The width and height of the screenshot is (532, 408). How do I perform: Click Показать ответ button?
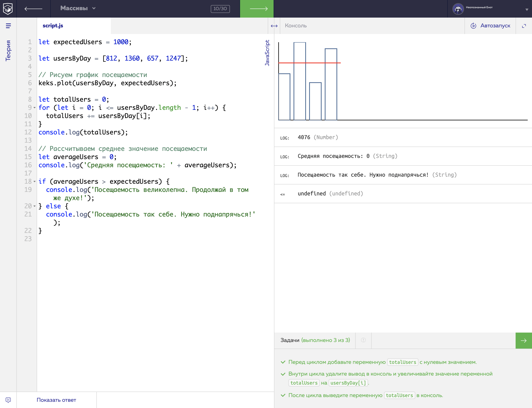pyautogui.click(x=56, y=400)
